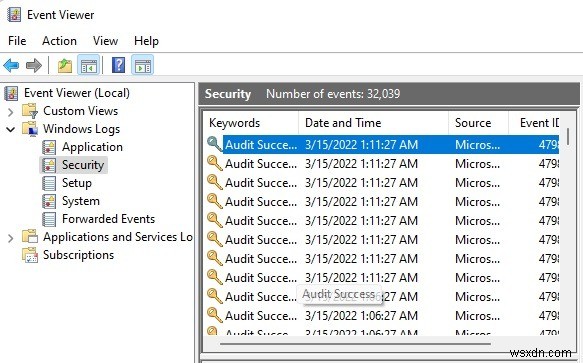
Task: Open Help via blue question mark icon
Action: [119, 65]
